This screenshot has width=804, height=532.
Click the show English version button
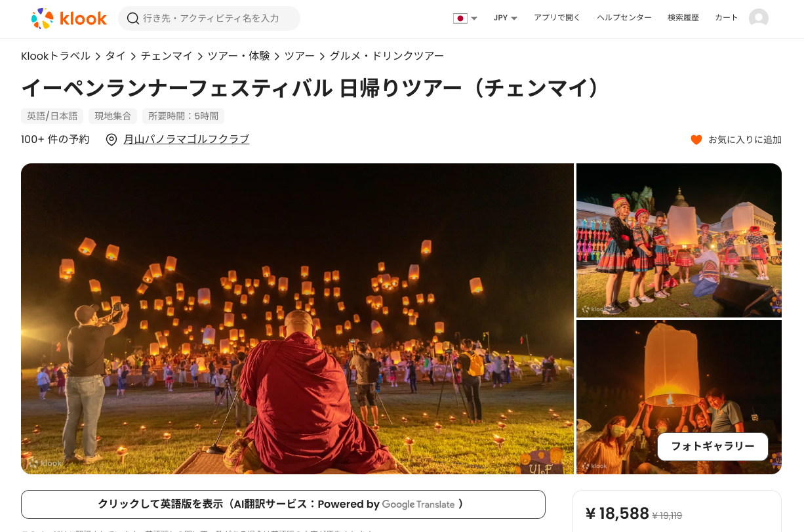coord(283,504)
